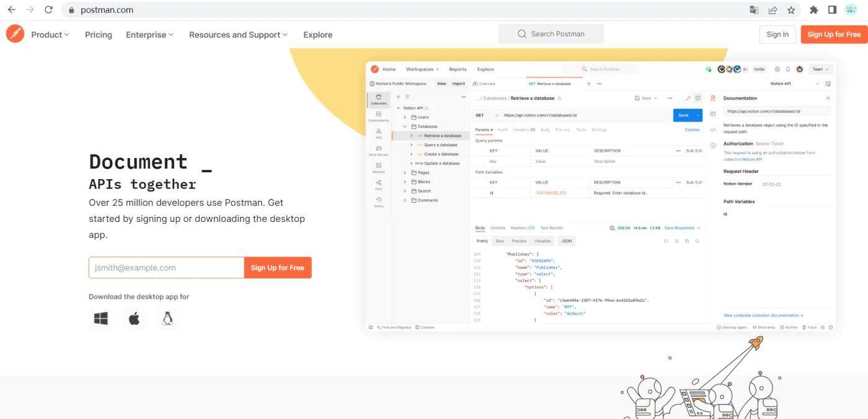868x419 pixels.
Task: Click the Comments folder in preview tree
Action: (x=427, y=200)
